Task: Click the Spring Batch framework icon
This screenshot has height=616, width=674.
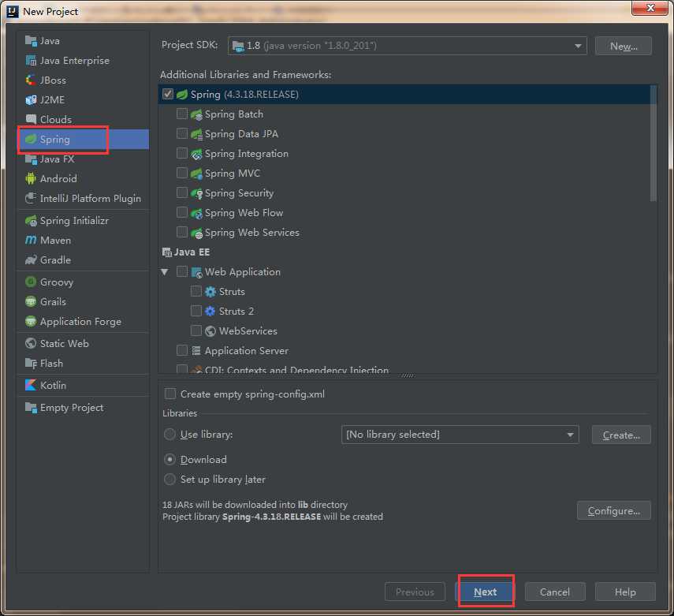Action: tap(196, 114)
